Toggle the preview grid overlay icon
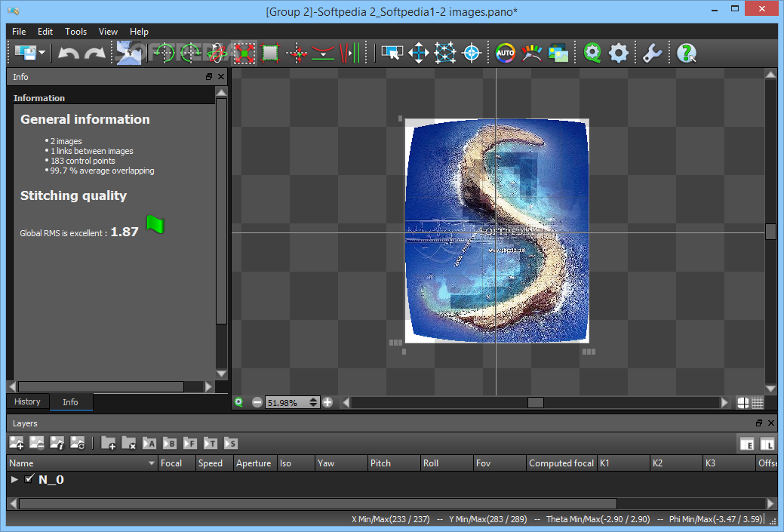The image size is (784, 532). pos(758,402)
